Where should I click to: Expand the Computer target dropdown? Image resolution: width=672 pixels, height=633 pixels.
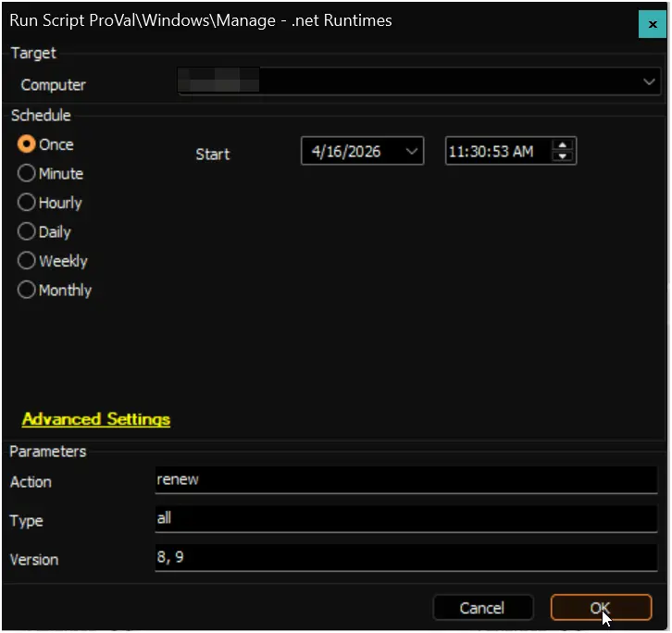649,81
